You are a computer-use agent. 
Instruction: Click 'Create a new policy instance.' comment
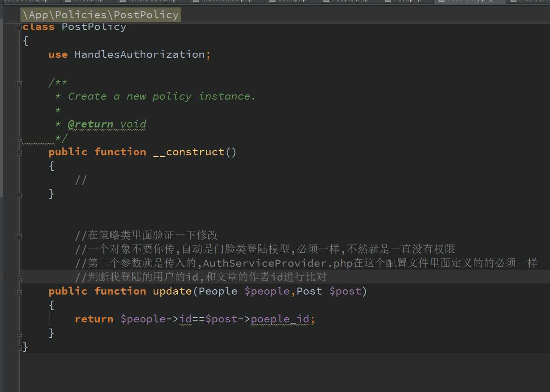[162, 96]
